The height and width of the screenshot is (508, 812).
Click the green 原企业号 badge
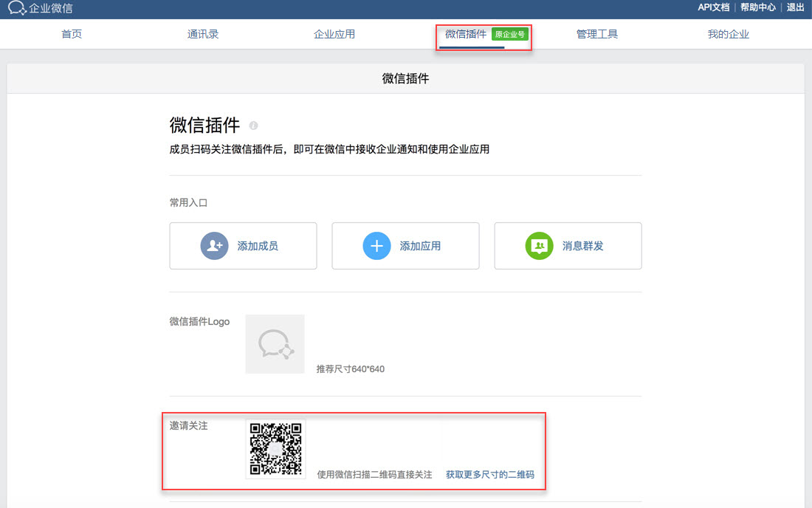coord(509,34)
